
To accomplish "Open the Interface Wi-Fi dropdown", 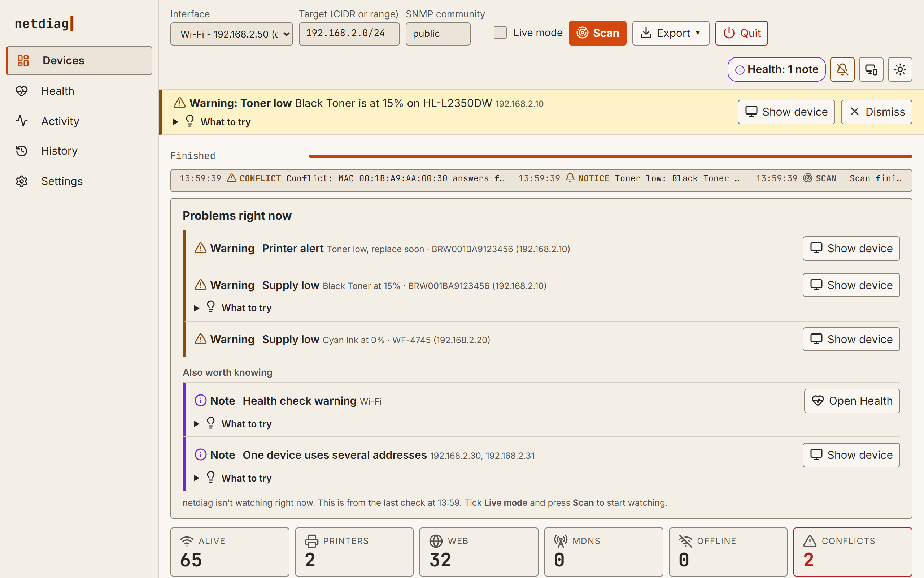I will (x=231, y=34).
